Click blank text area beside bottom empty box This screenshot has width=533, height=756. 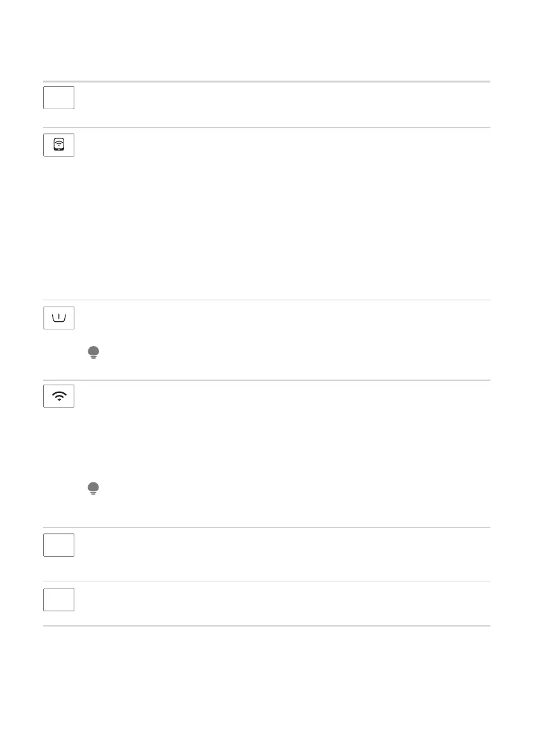pyautogui.click(x=286, y=602)
